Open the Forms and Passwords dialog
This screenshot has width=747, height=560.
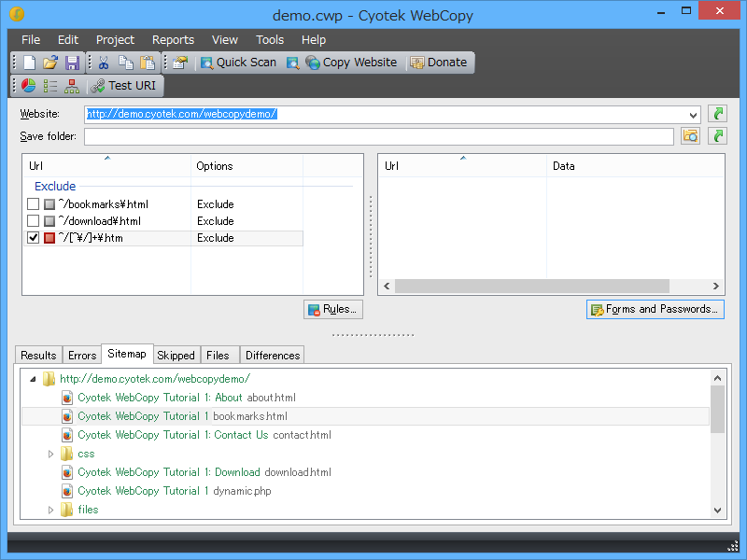click(655, 309)
